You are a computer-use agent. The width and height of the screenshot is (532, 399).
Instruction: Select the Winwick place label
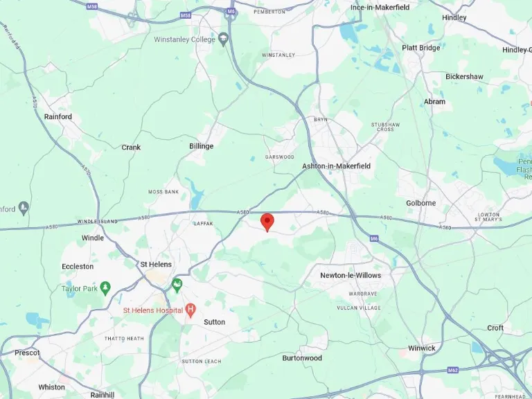pyautogui.click(x=421, y=348)
